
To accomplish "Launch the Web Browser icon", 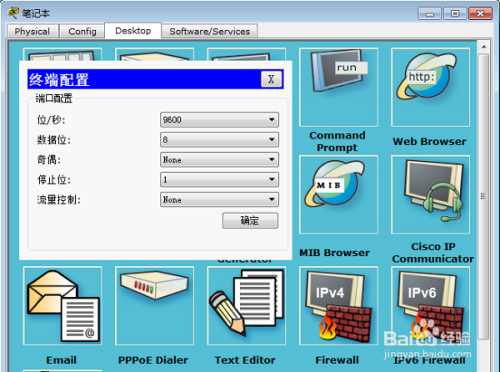I will pyautogui.click(x=430, y=87).
